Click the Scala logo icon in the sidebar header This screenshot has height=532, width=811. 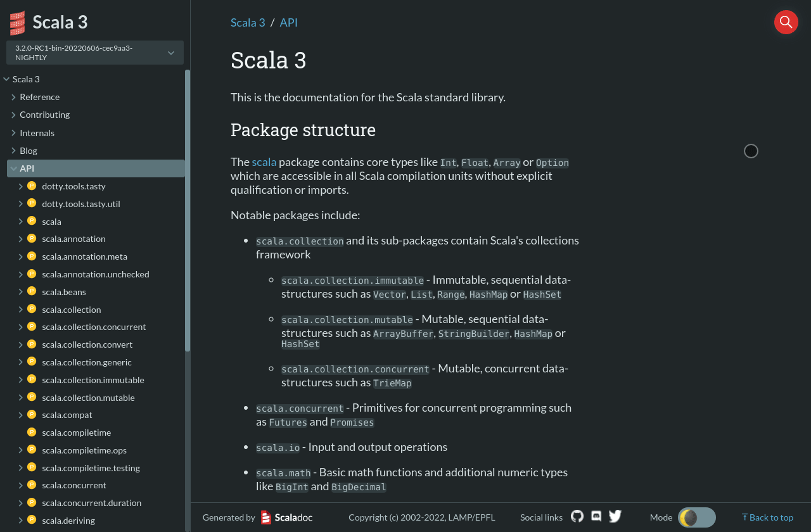(x=17, y=23)
